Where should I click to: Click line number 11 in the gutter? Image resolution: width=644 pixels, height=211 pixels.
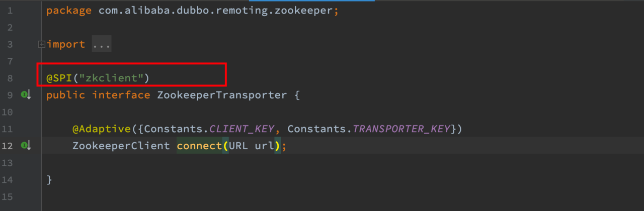(x=7, y=129)
